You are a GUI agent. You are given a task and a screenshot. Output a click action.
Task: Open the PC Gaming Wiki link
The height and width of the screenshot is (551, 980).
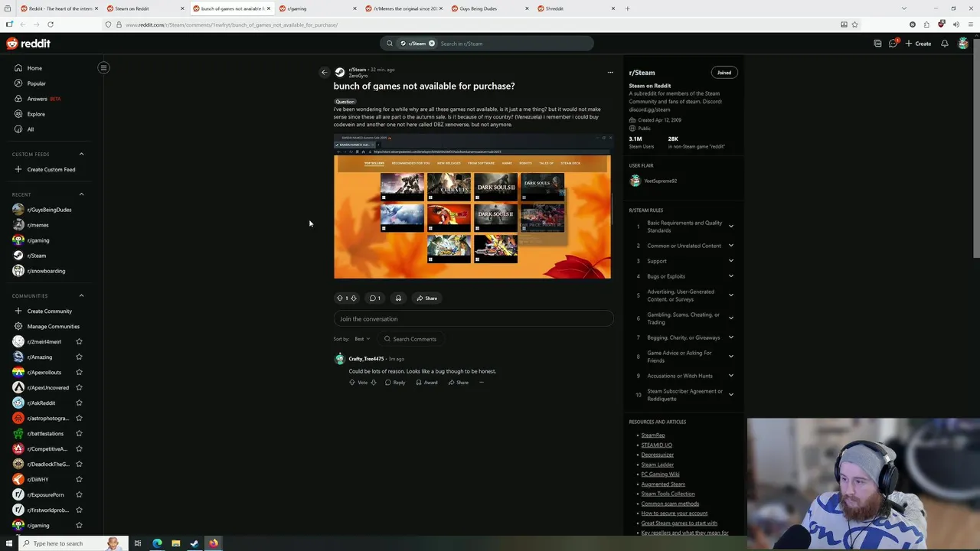(660, 474)
